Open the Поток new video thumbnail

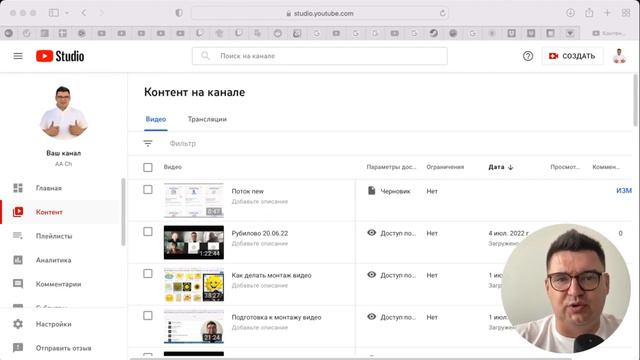click(x=194, y=200)
